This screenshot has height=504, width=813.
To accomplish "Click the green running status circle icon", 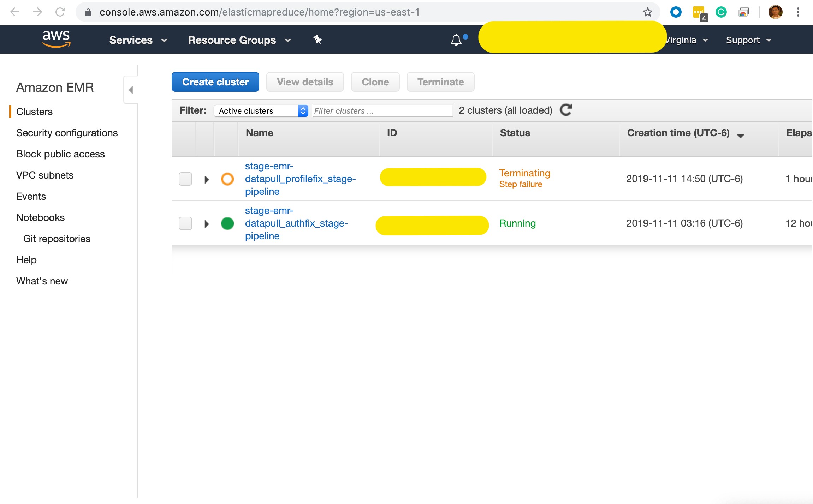I will click(x=227, y=223).
